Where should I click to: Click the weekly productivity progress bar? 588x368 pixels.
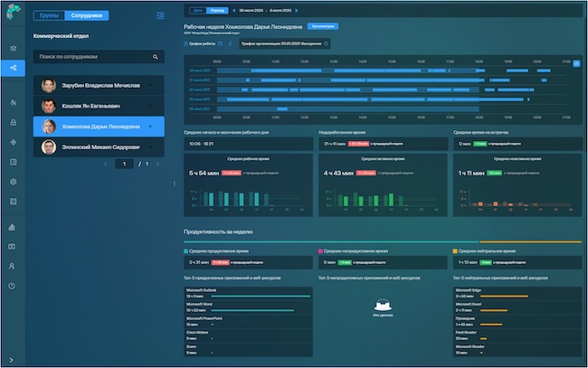click(383, 242)
